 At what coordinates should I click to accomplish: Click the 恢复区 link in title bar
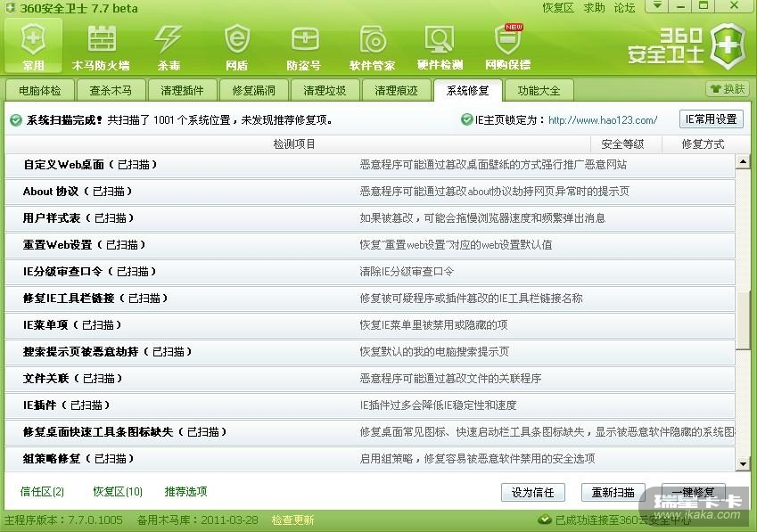558,8
